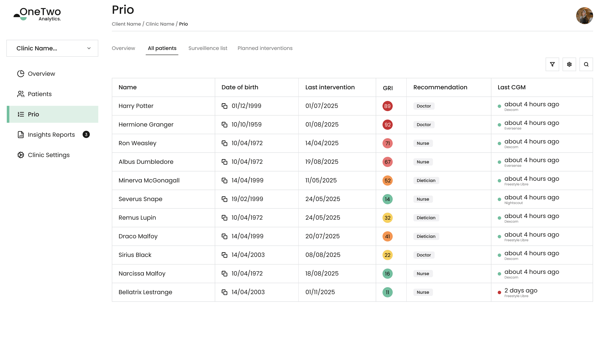The image size is (610, 364).
Task: Click the search magnifier button
Action: 586,64
